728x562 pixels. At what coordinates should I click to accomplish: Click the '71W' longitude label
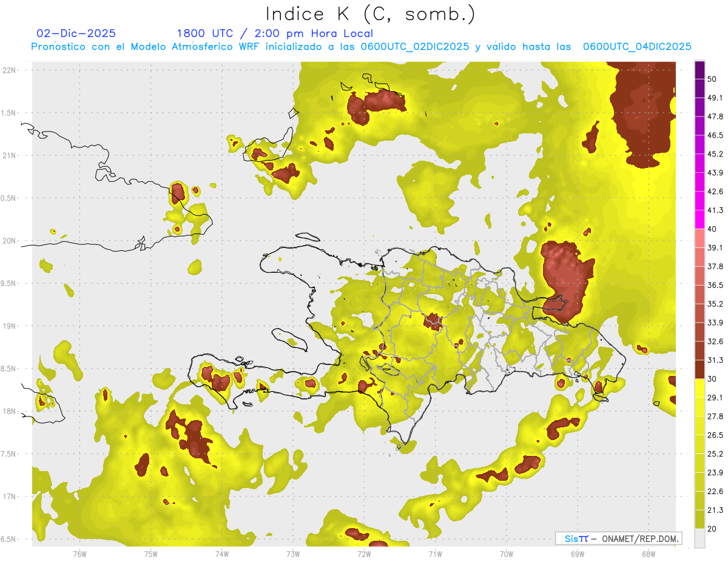pyautogui.click(x=435, y=554)
